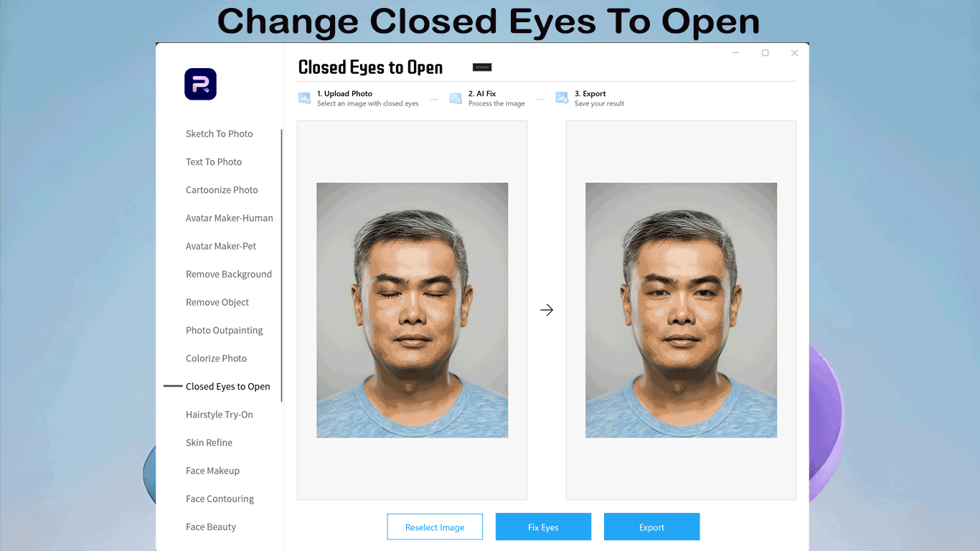The image size is (980, 551).
Task: Click the AI Fix step icon
Action: point(456,98)
